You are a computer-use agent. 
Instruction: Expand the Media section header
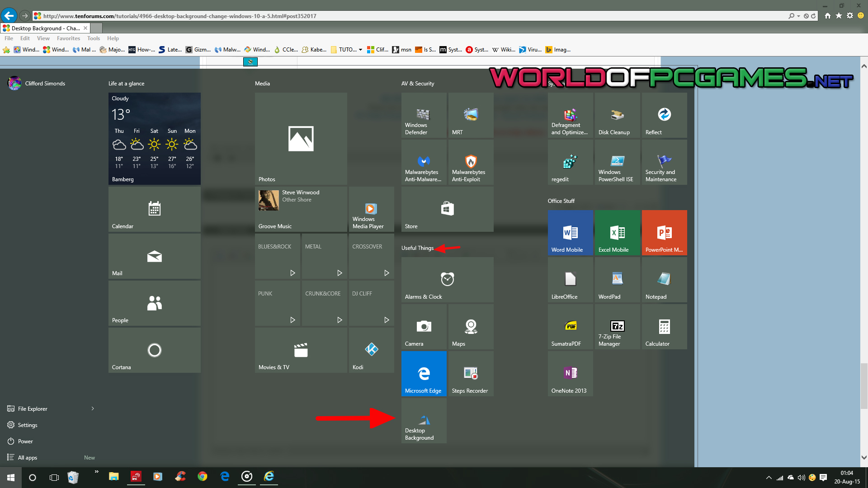click(262, 83)
